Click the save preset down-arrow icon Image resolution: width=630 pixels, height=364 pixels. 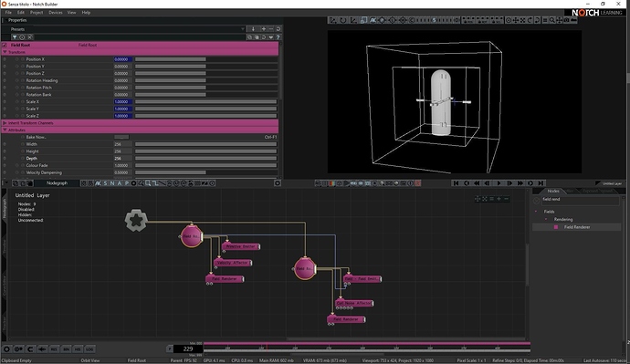coord(253,29)
